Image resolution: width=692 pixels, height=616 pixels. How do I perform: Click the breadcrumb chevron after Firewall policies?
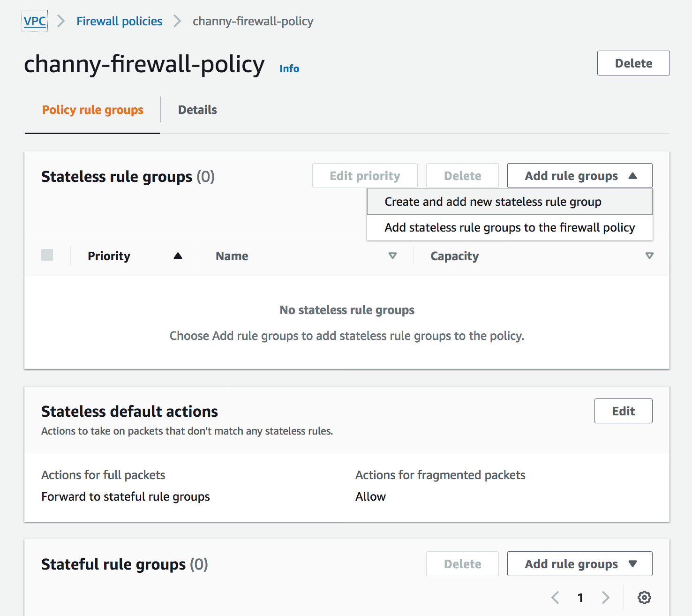[x=177, y=21]
